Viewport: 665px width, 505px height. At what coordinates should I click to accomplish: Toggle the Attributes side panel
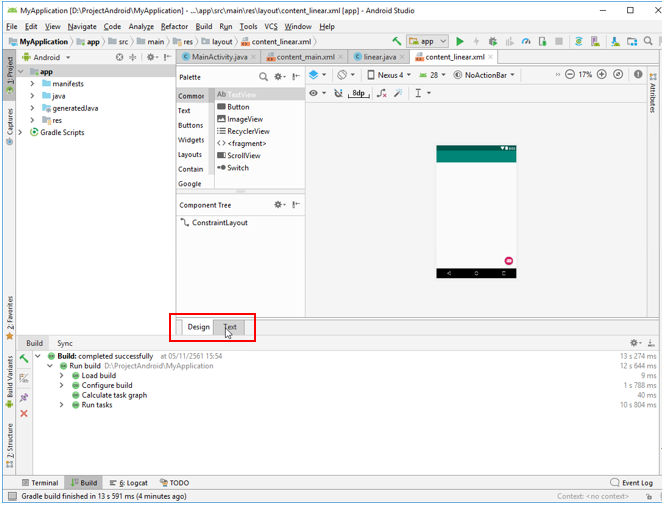[653, 93]
